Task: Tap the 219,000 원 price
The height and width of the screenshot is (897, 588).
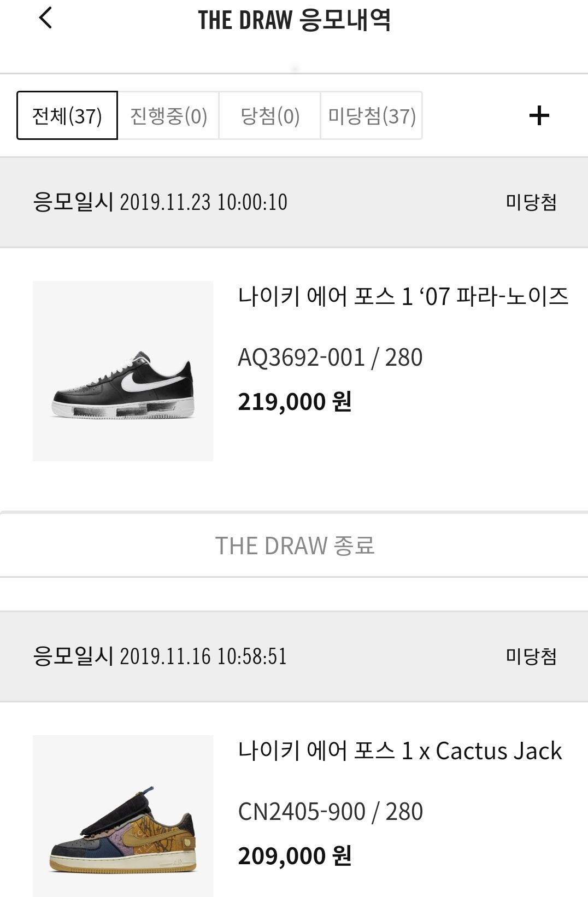Action: tap(295, 402)
